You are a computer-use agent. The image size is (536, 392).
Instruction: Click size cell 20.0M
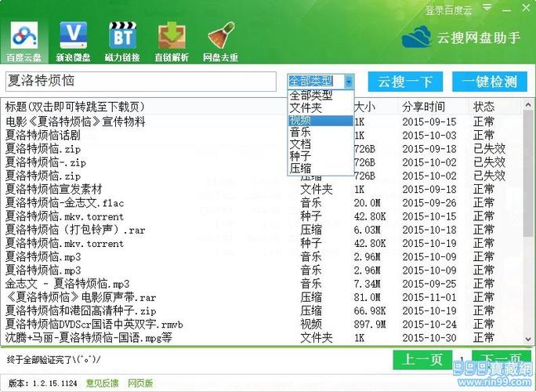tap(368, 203)
